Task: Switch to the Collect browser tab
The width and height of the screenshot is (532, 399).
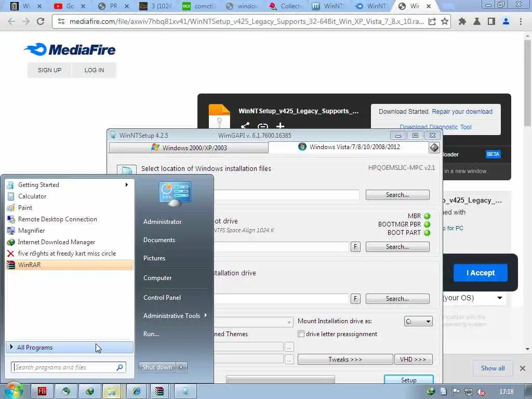Action: (x=285, y=6)
